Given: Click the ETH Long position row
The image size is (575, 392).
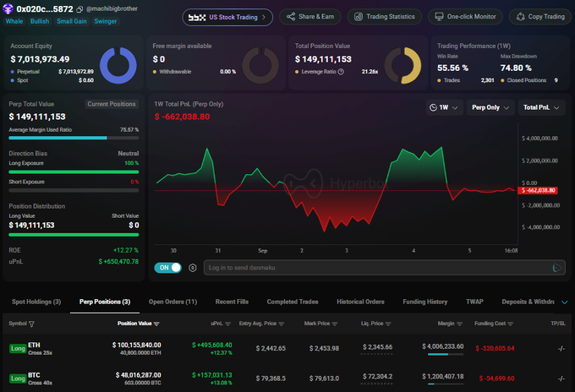Looking at the screenshot, I should (x=287, y=348).
